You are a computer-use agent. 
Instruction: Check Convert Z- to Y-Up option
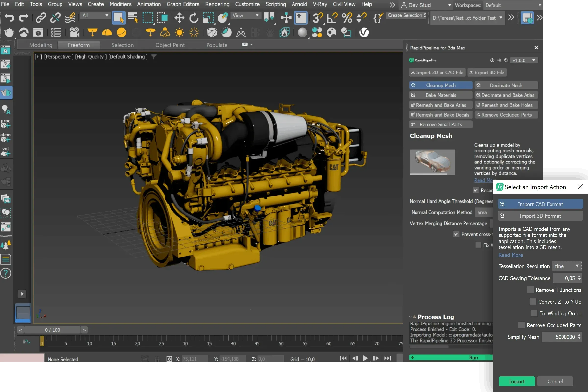point(533,302)
